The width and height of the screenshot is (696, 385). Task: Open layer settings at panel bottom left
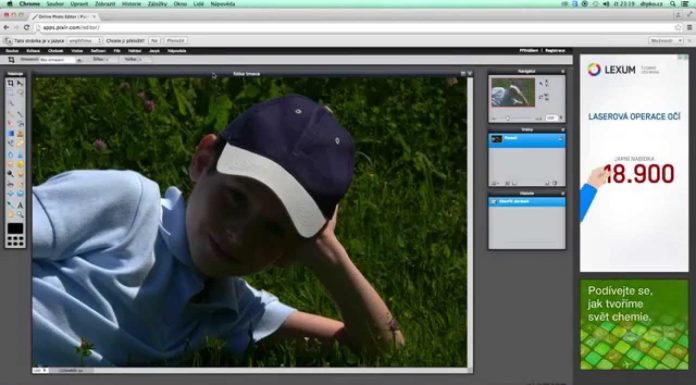pos(494,183)
